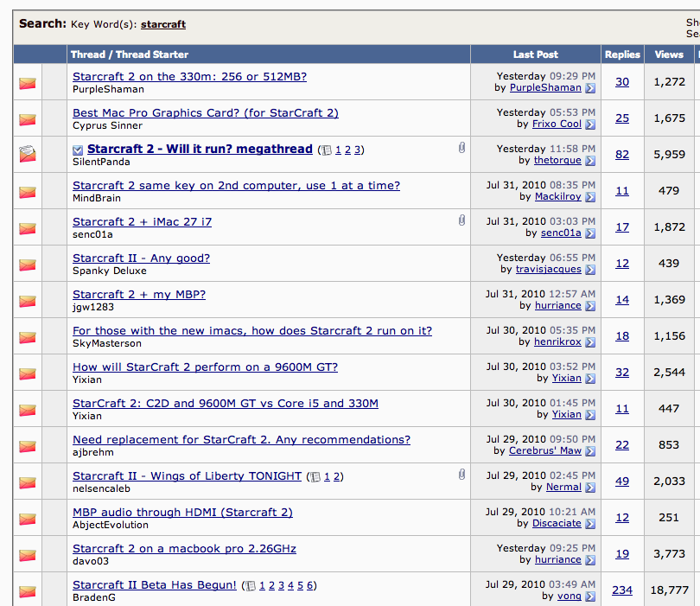Click envelope icon for Starcraft II Beta thread
The height and width of the screenshot is (606, 700).
pyautogui.click(x=28, y=591)
